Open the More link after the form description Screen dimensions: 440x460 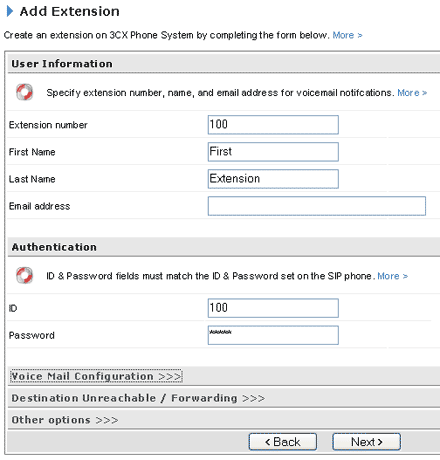(x=347, y=35)
